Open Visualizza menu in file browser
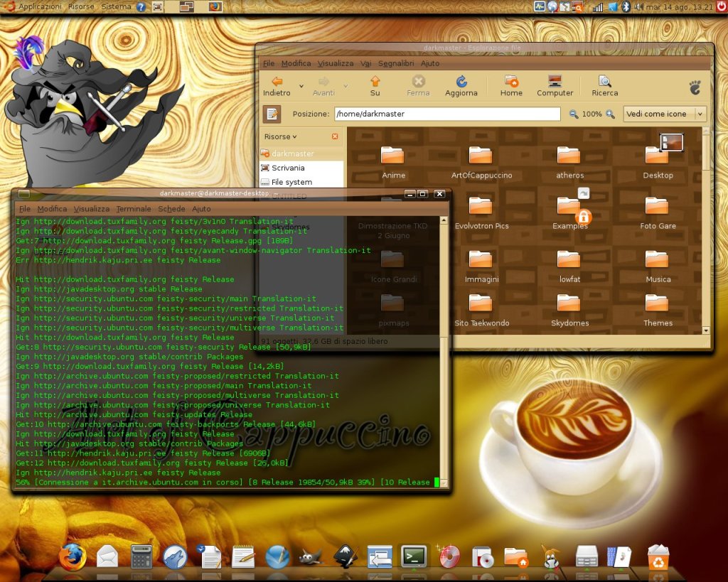Image resolution: width=728 pixels, height=582 pixels. [336, 63]
